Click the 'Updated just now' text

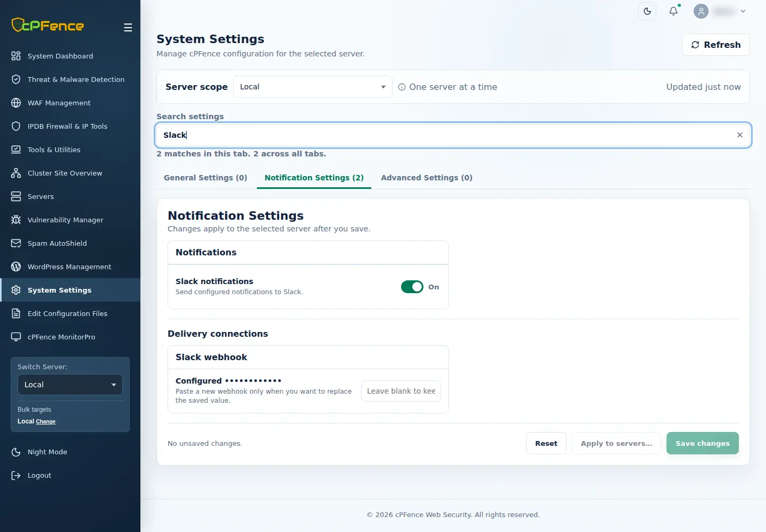coord(703,87)
